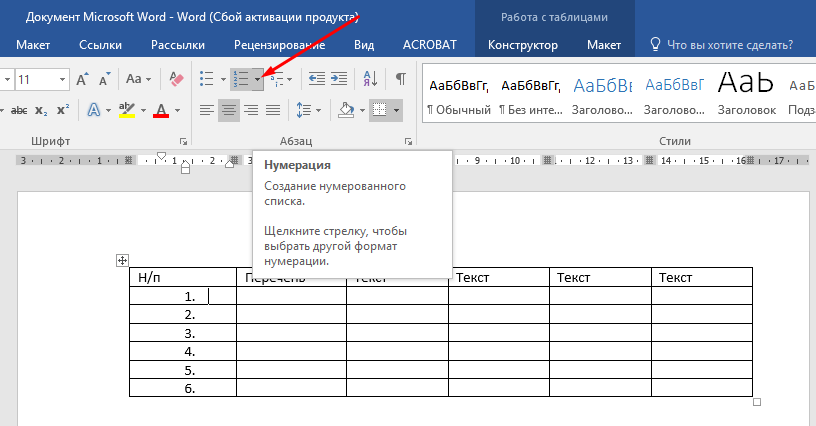
Task: Click the Numbering list icon
Action: point(241,79)
